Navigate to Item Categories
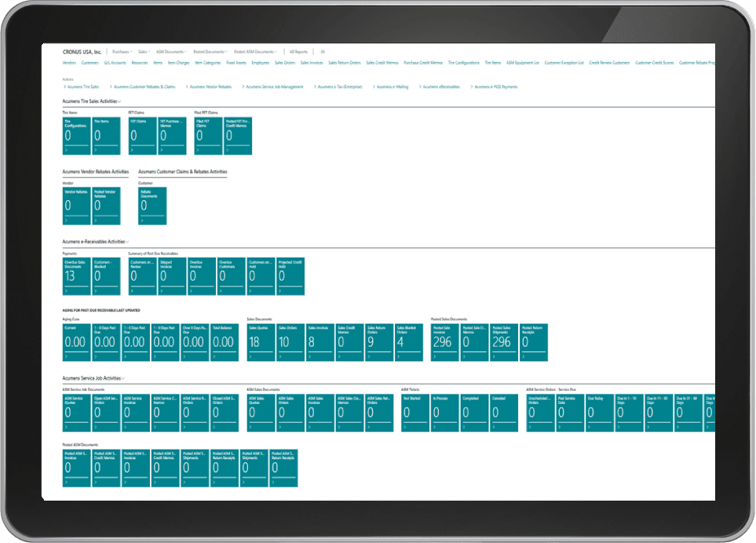The image size is (756, 543). pos(208,63)
